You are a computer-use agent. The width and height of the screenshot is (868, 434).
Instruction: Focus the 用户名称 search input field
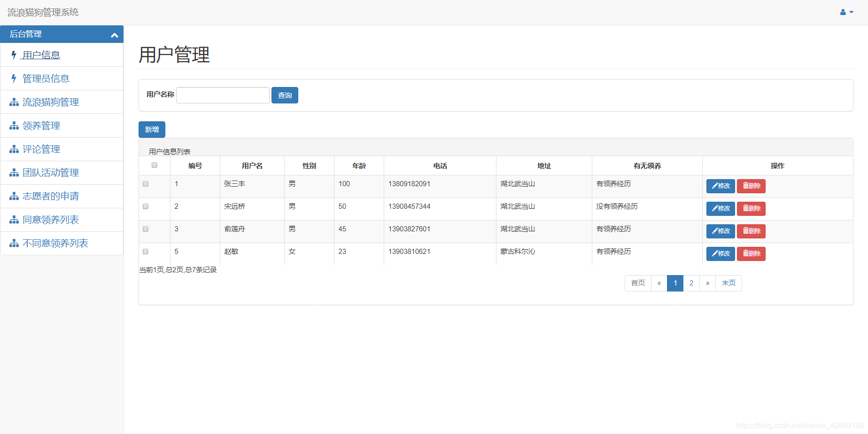[x=223, y=95]
